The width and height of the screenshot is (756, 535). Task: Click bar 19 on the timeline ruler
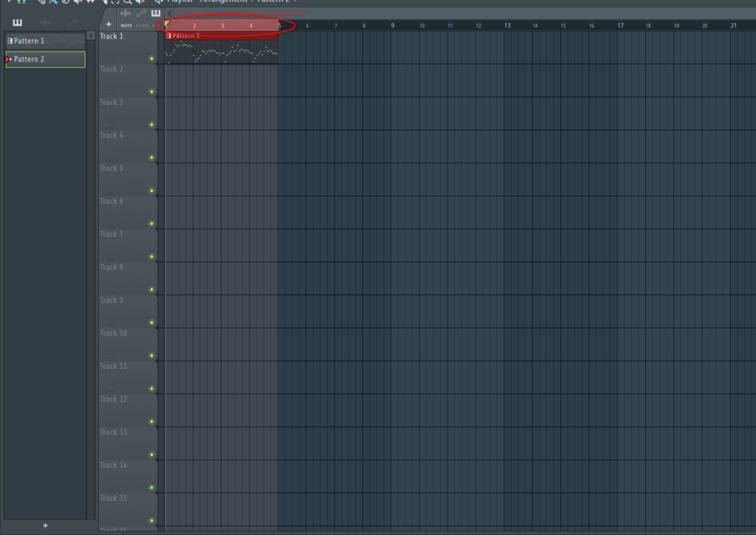pos(676,26)
